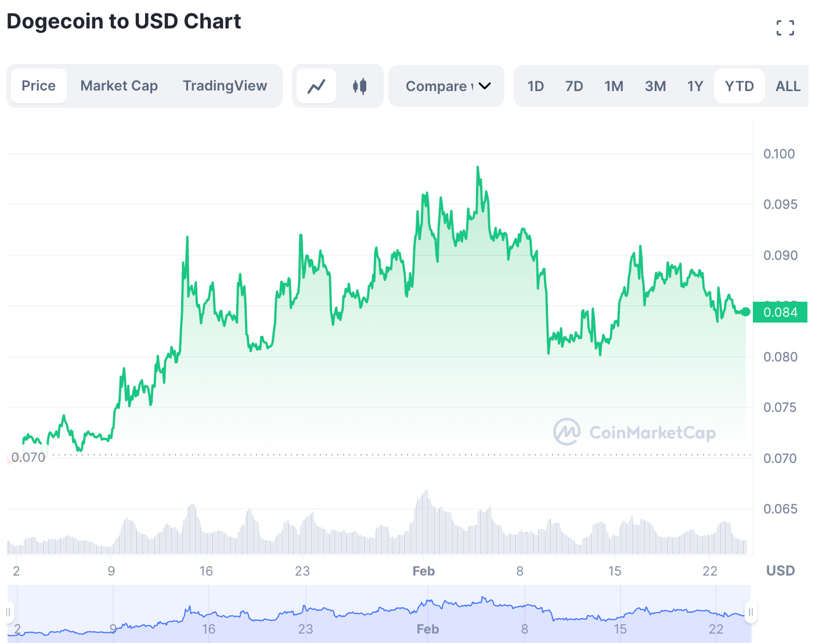Show ALL price history
The width and height of the screenshot is (826, 644).
788,86
